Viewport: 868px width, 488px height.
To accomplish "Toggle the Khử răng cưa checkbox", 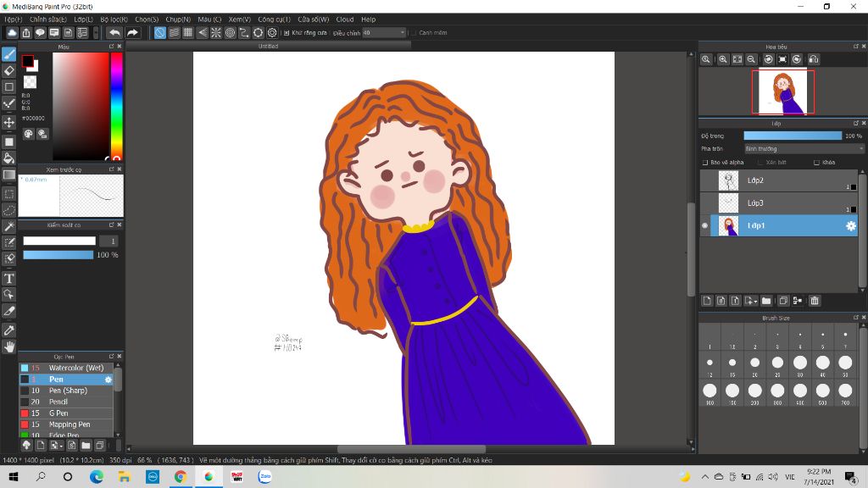I will 287,33.
